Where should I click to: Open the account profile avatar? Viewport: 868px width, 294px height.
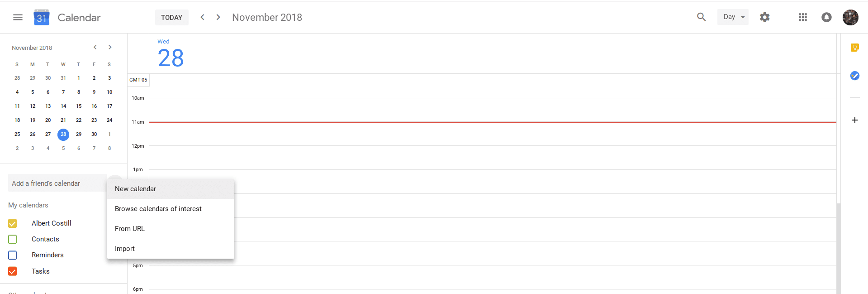coord(850,17)
